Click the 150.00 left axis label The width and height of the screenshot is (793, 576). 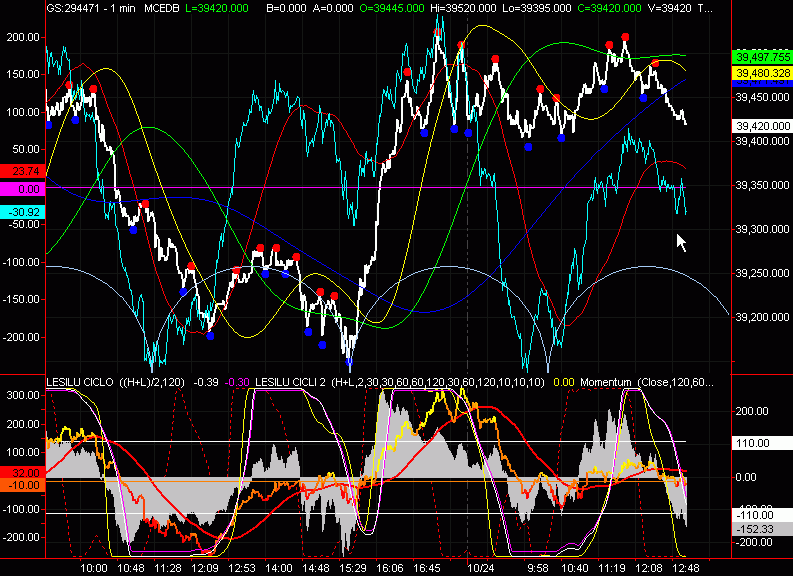click(23, 74)
